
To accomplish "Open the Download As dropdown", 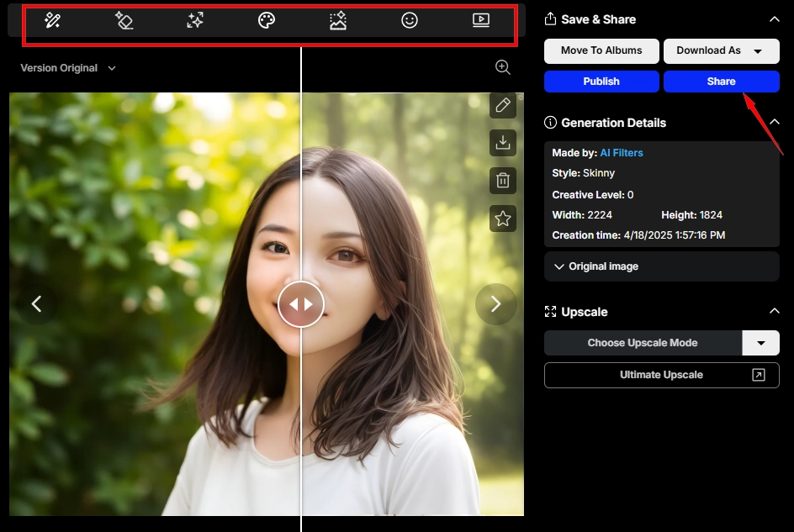I will (721, 50).
